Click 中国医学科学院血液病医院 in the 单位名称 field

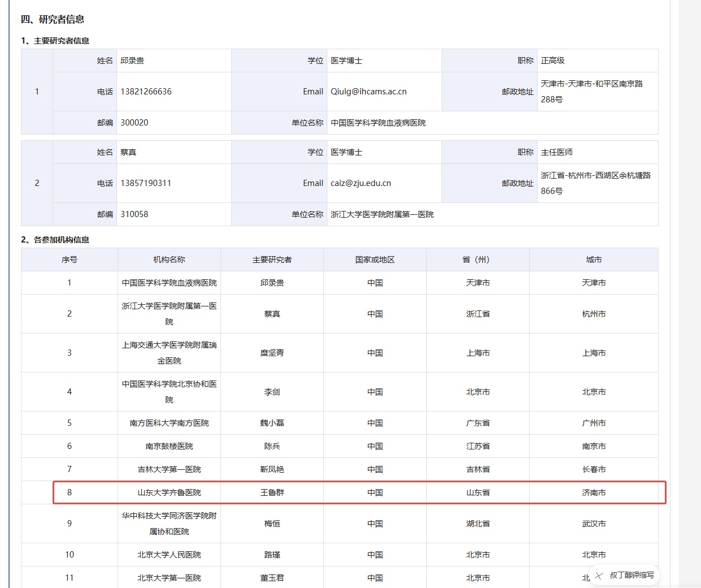(378, 123)
